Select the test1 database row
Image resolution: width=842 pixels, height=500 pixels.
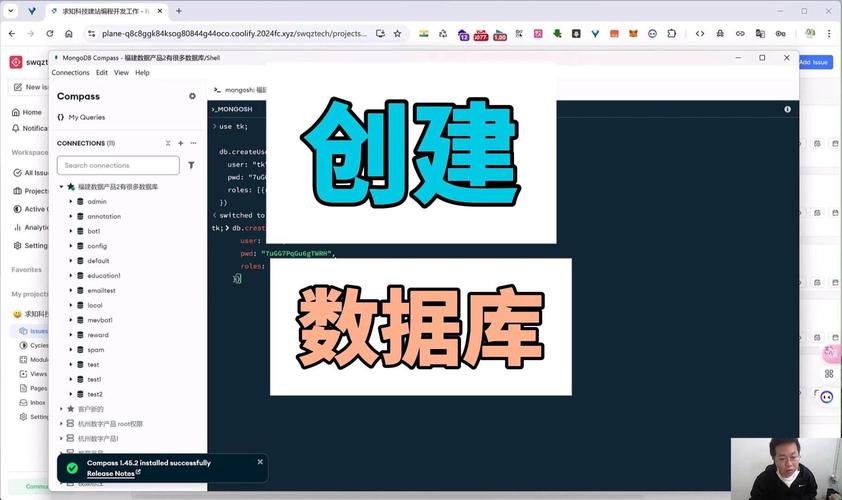(x=128, y=379)
